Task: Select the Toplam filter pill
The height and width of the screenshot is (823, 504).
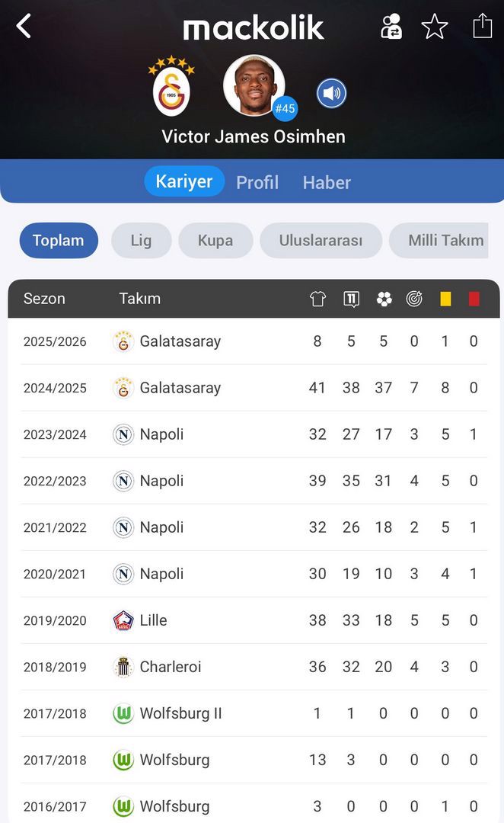Action: click(x=59, y=241)
